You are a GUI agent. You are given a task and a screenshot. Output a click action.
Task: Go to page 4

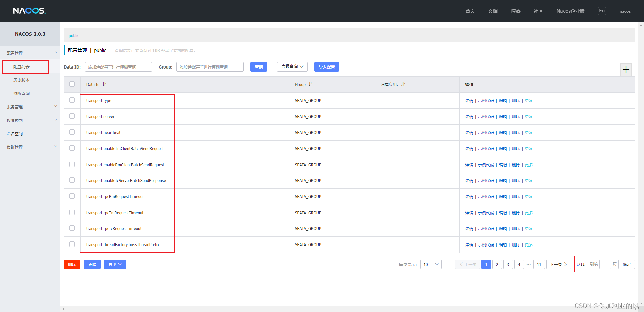pyautogui.click(x=519, y=264)
